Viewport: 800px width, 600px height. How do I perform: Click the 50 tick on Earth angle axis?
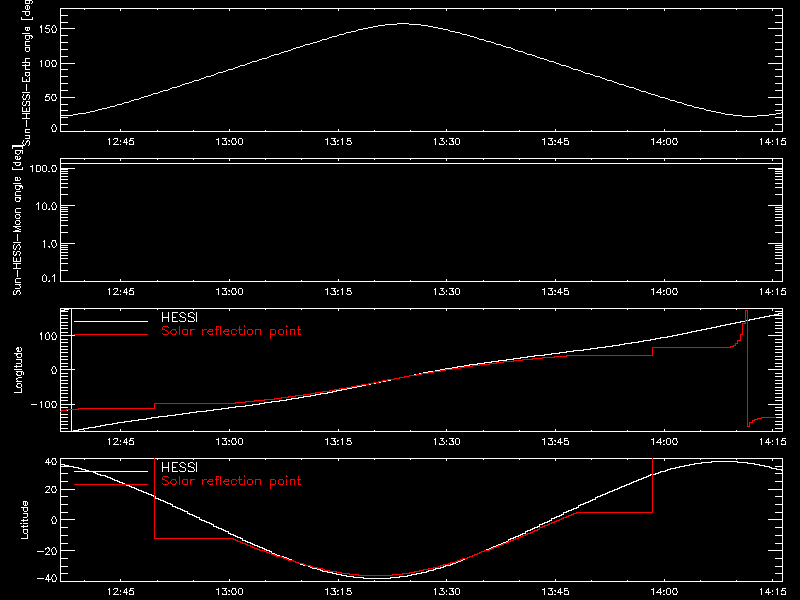[x=51, y=98]
